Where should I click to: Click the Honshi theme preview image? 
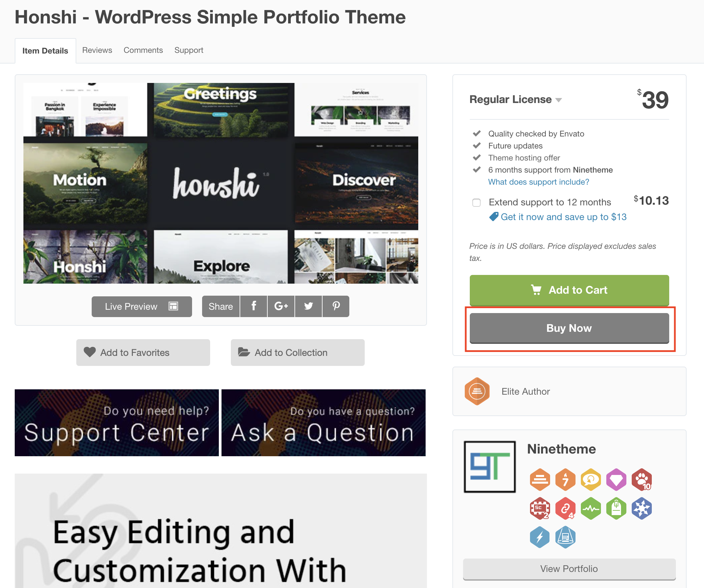221,183
